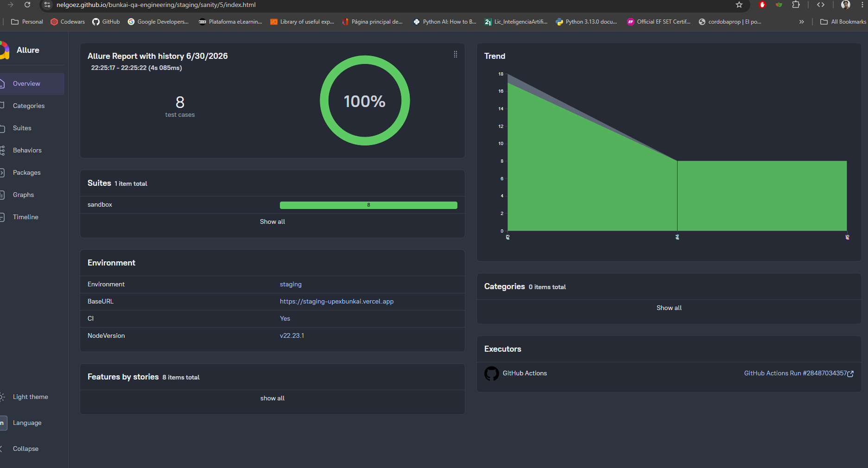Click the Allure logo in the sidebar

click(x=5, y=50)
